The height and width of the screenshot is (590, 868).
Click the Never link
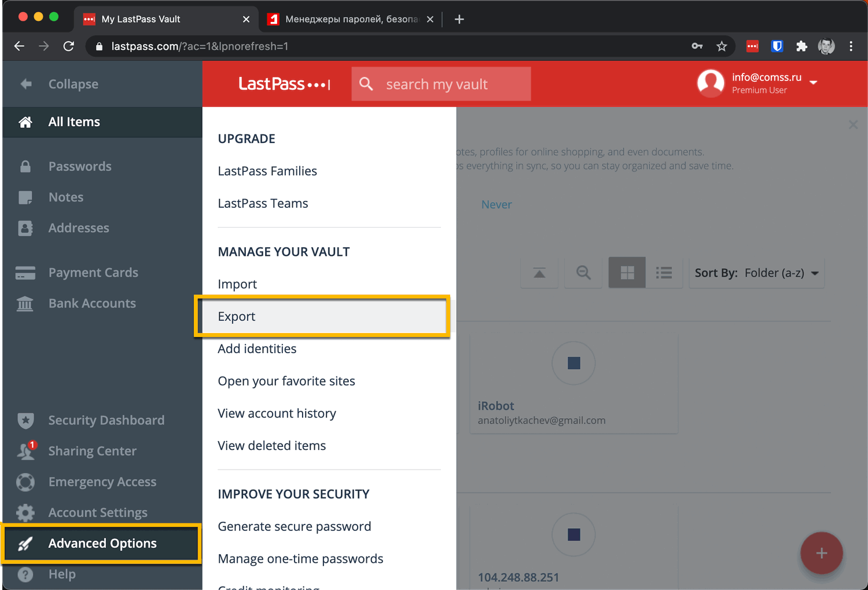(496, 204)
